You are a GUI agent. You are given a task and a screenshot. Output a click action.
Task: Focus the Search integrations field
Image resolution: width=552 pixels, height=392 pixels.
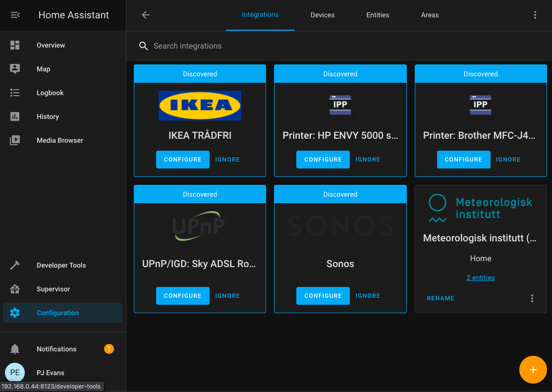[339, 46]
